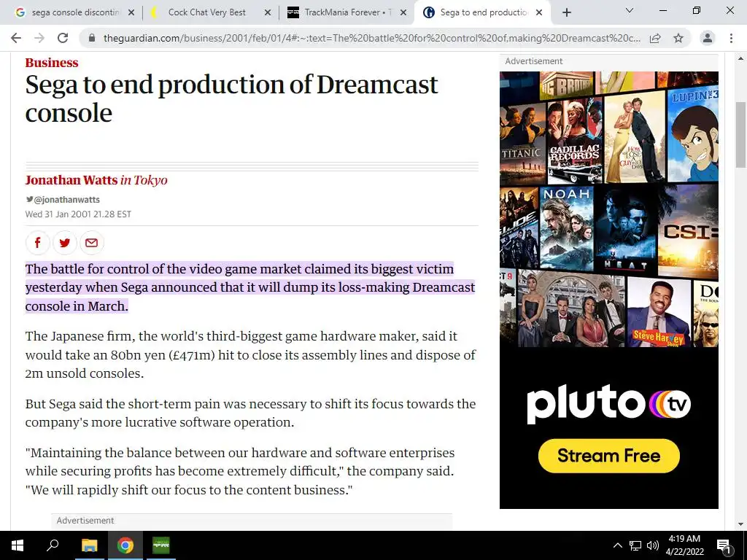Click the Chrome taskbar icon
The width and height of the screenshot is (747, 560).
point(125,545)
